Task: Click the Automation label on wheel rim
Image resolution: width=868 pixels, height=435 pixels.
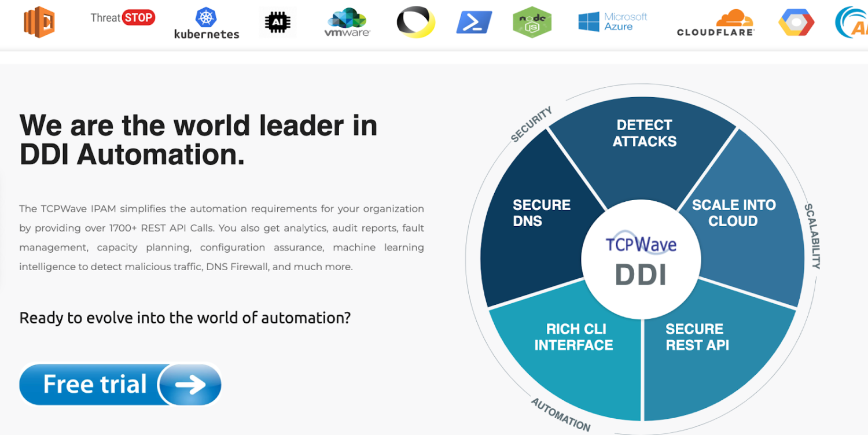Action: coord(561,415)
